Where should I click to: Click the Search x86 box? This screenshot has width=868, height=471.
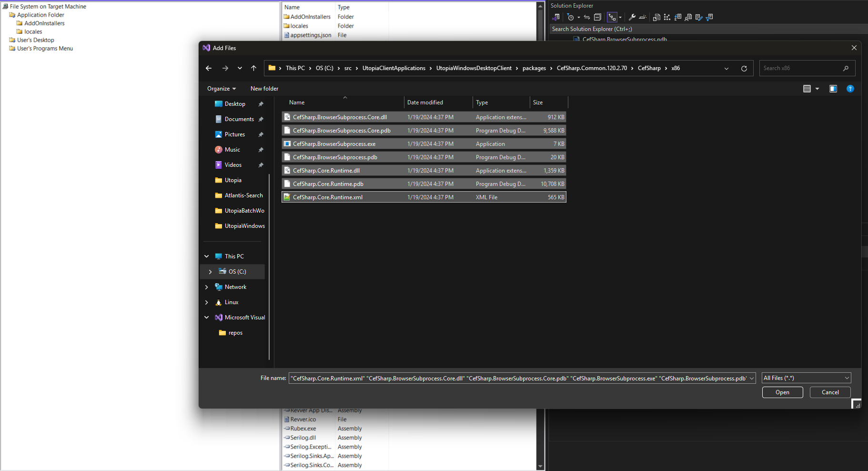pyautogui.click(x=807, y=68)
